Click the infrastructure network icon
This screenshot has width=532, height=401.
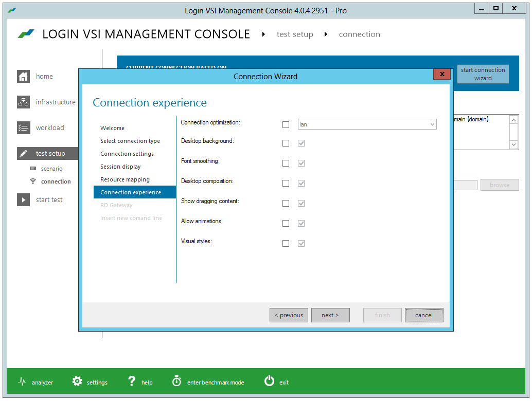(x=24, y=102)
